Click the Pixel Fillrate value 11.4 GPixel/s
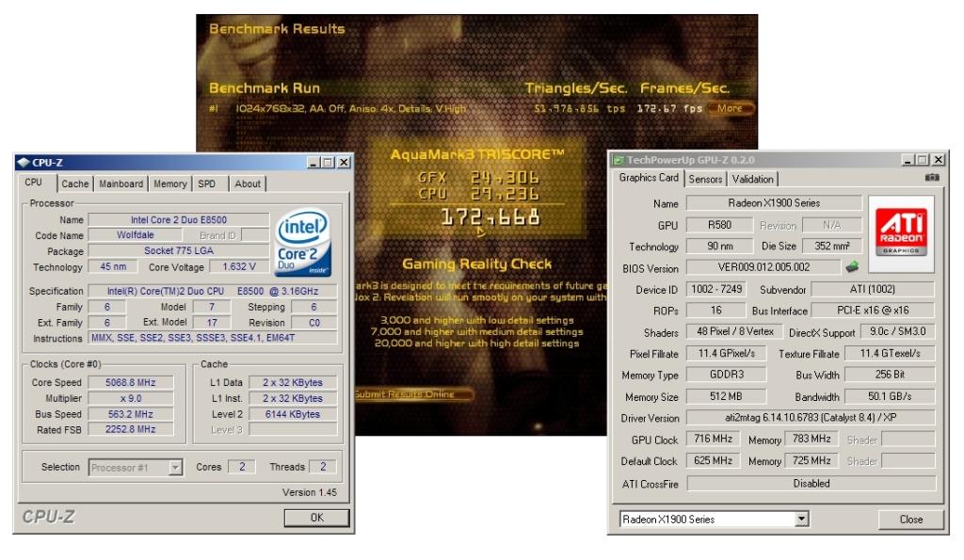Viewport: 964px width, 560px height. [x=726, y=354]
